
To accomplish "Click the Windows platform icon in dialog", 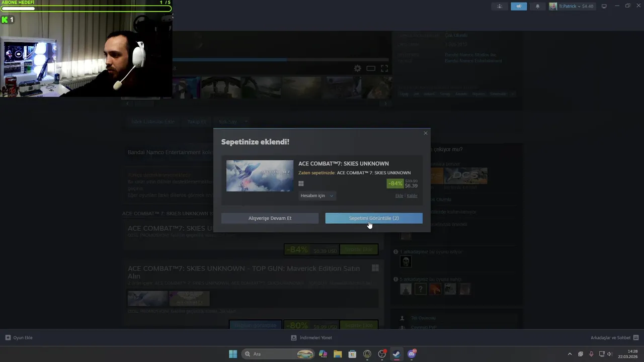I will tap(301, 184).
